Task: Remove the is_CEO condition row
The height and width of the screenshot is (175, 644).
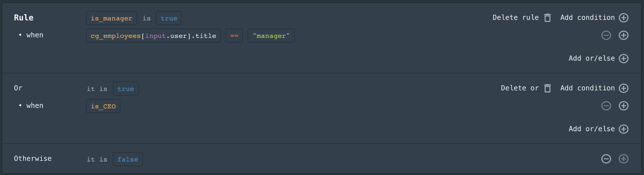Action: point(606,106)
